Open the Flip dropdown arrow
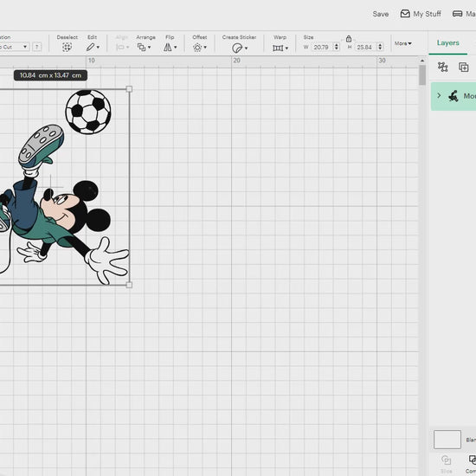Viewport: 476px width, 476px height. (x=175, y=48)
